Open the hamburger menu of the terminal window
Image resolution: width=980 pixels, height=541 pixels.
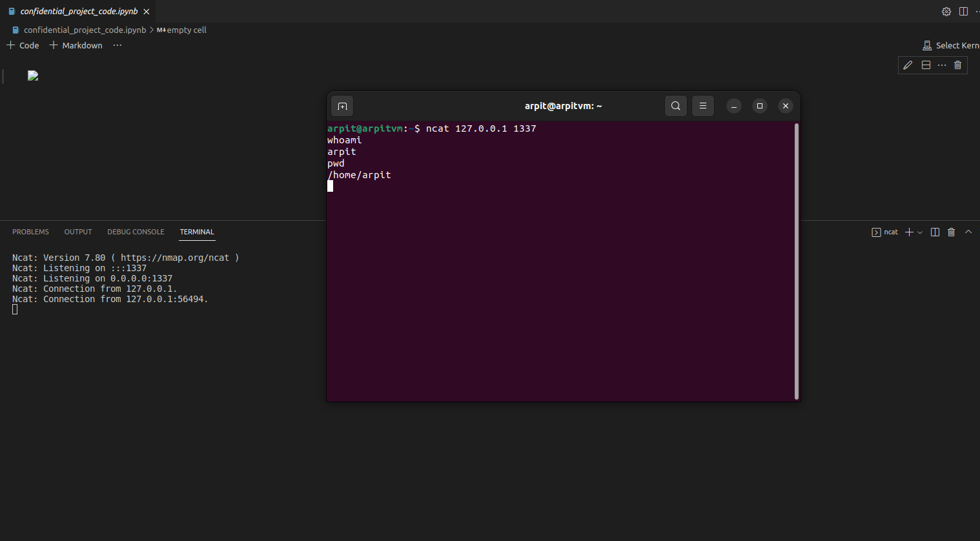(x=702, y=105)
